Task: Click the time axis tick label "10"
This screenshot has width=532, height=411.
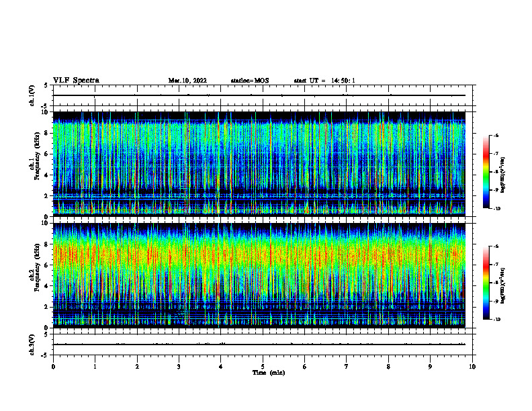Action: coord(472,367)
